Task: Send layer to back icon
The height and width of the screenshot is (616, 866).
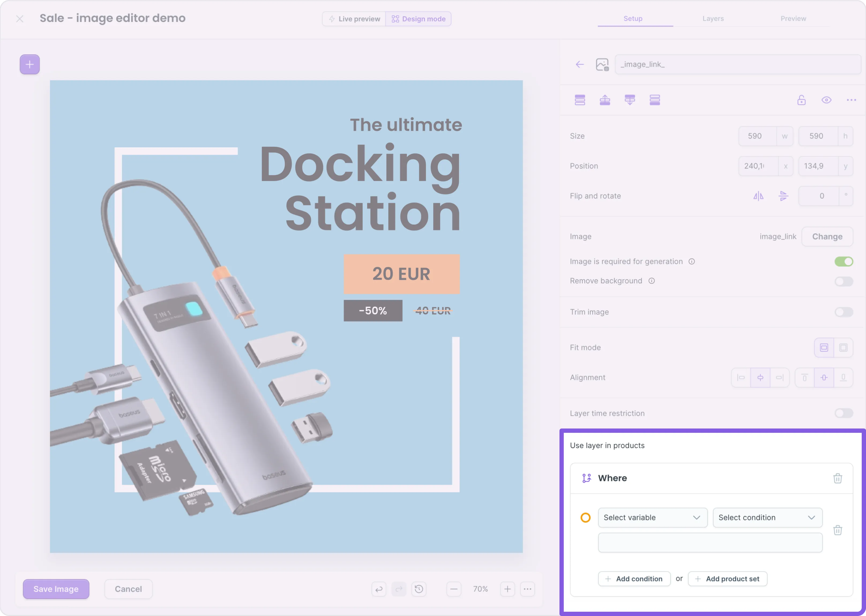Action: (x=655, y=100)
